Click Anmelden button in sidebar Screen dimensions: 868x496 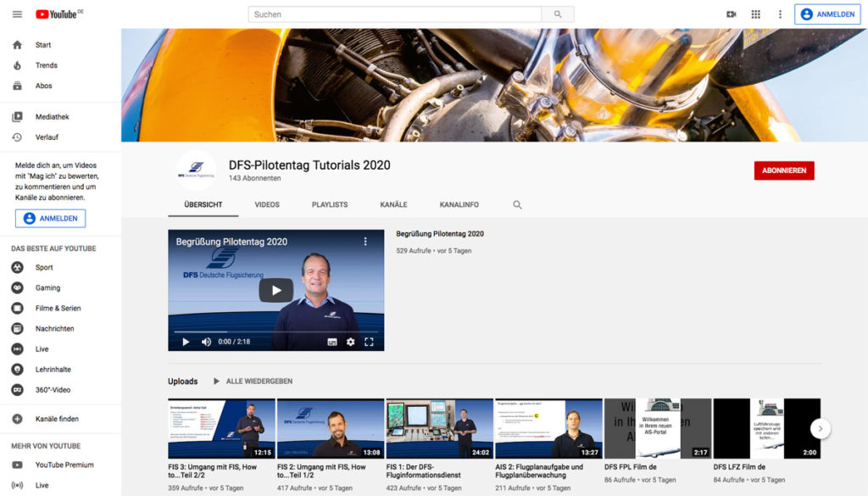[x=50, y=219]
